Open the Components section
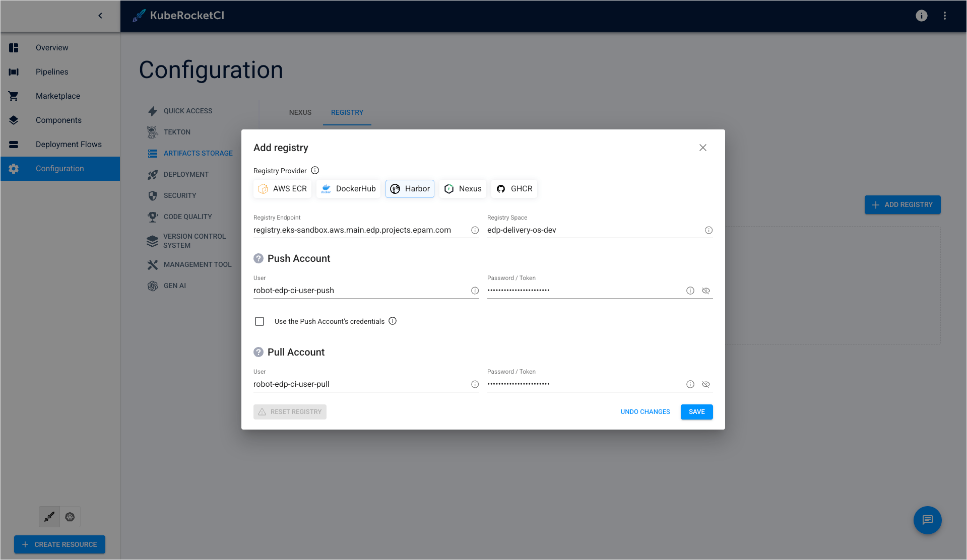 click(x=60, y=120)
